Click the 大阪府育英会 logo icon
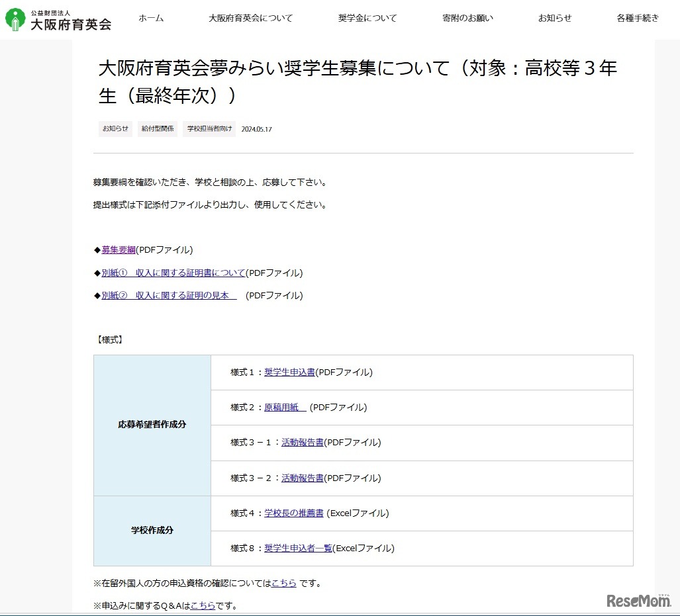 [15, 19]
